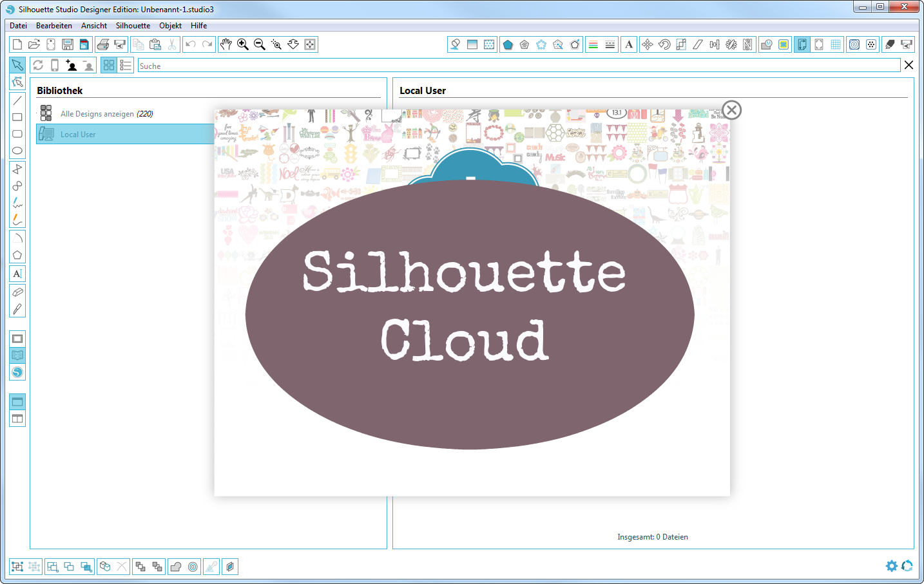Image resolution: width=924 pixels, height=584 pixels.
Task: Open cloud sync settings via gear icon
Action: coord(891,566)
